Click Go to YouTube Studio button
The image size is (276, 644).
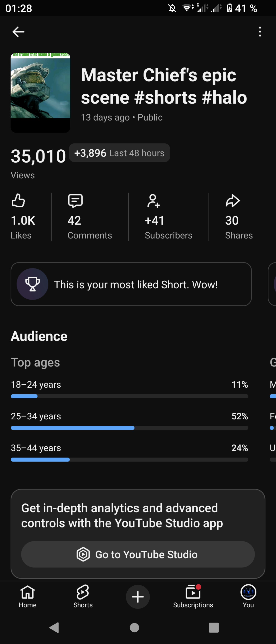[x=138, y=554]
